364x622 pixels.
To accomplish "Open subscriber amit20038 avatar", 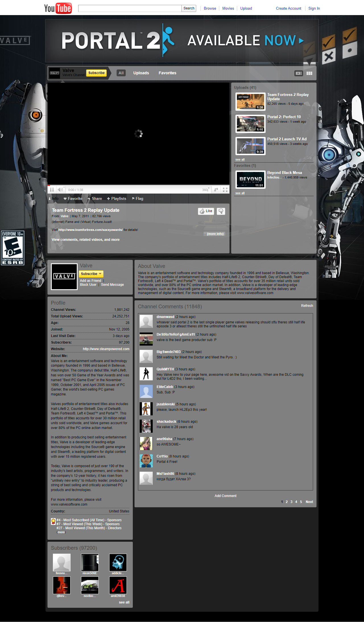I will click(118, 585).
